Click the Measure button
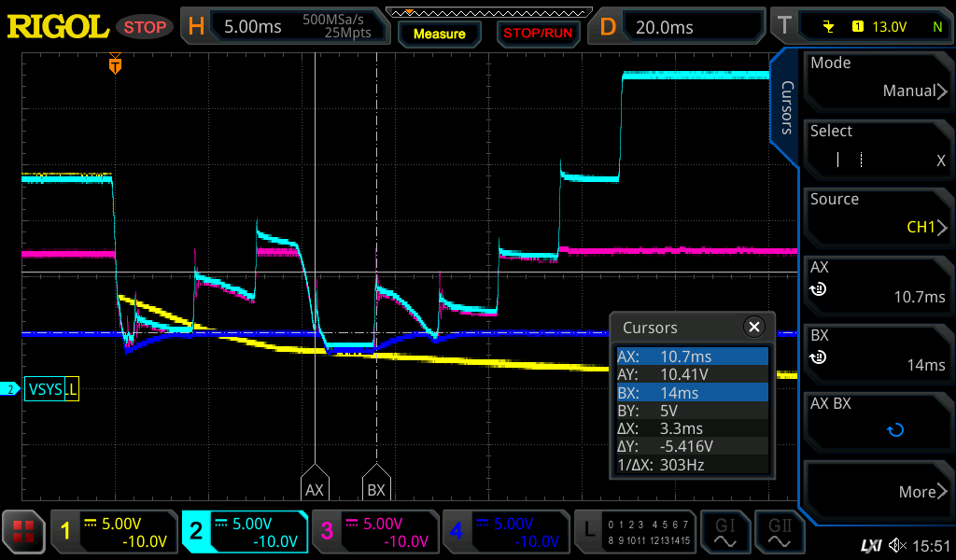Image resolution: width=956 pixels, height=560 pixels. click(x=439, y=34)
